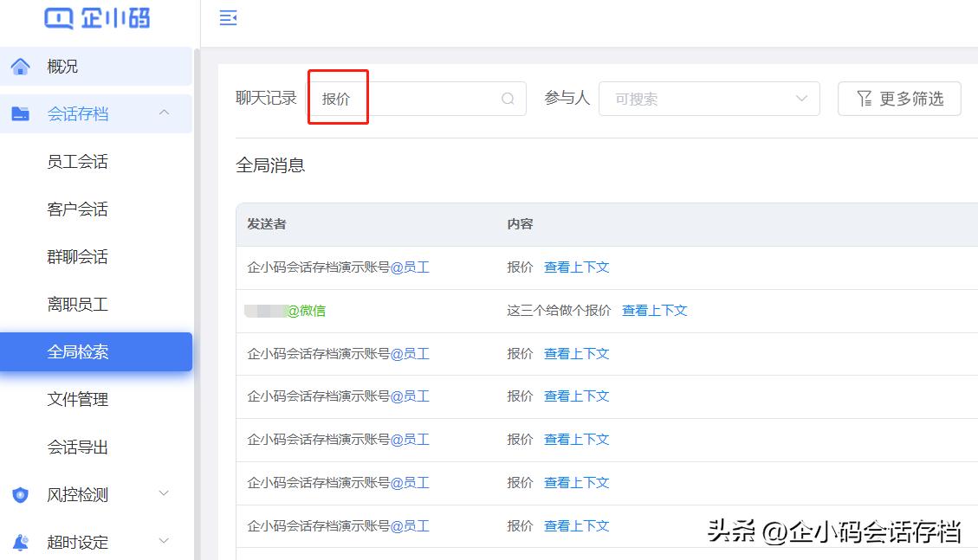Open 查看上下文 for the first 报价 message
This screenshot has height=560, width=978.
[x=576, y=267]
